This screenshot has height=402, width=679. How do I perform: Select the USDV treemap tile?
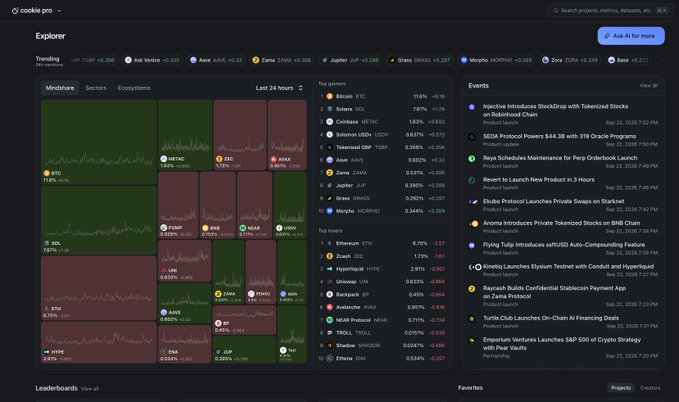[290, 205]
